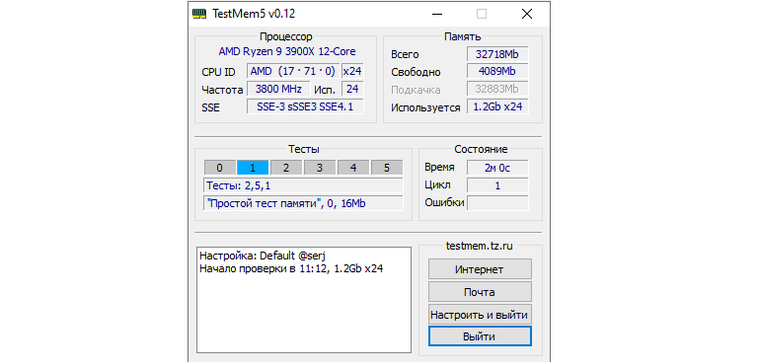This screenshot has width=760, height=362.
Task: Select test indicator box 5
Action: click(x=386, y=168)
